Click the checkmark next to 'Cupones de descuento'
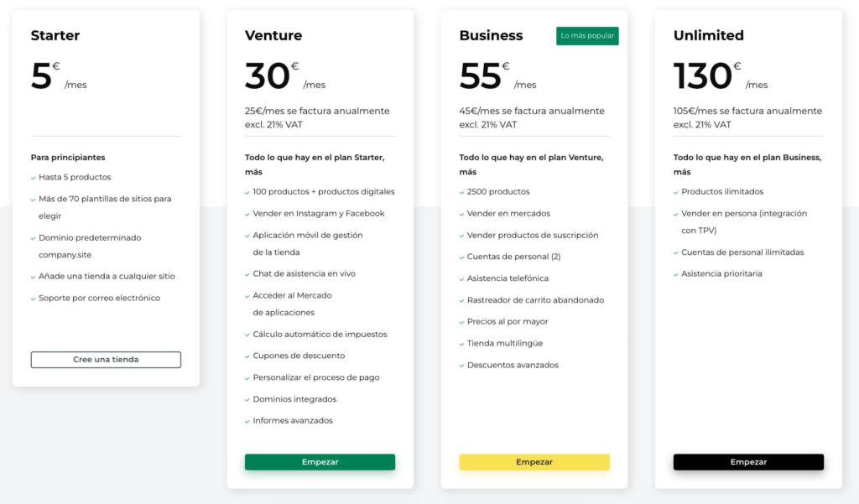This screenshot has height=504, width=859. click(247, 356)
